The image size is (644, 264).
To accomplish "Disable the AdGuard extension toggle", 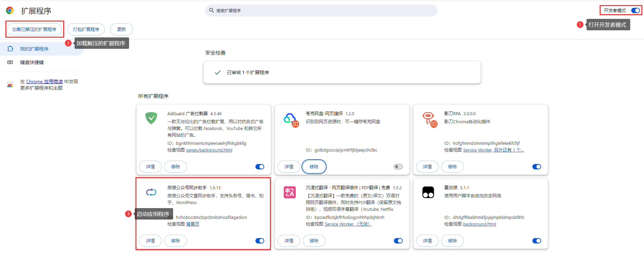I will coord(260,167).
